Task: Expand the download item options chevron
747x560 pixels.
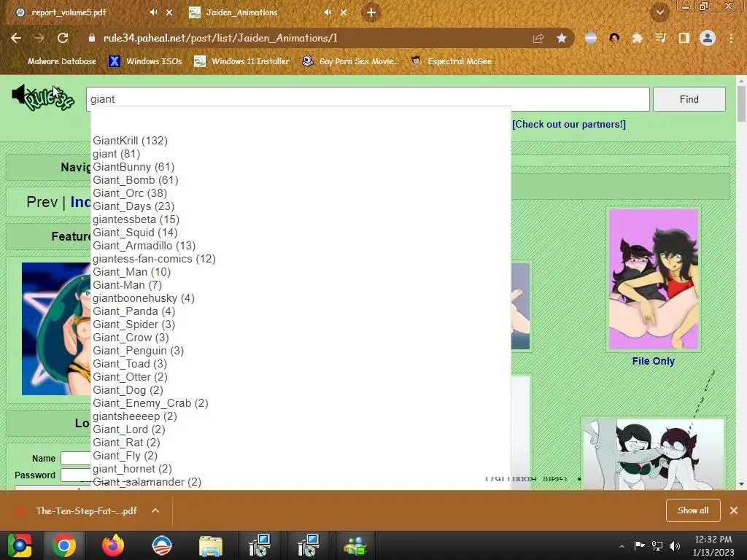Action: pos(155,510)
